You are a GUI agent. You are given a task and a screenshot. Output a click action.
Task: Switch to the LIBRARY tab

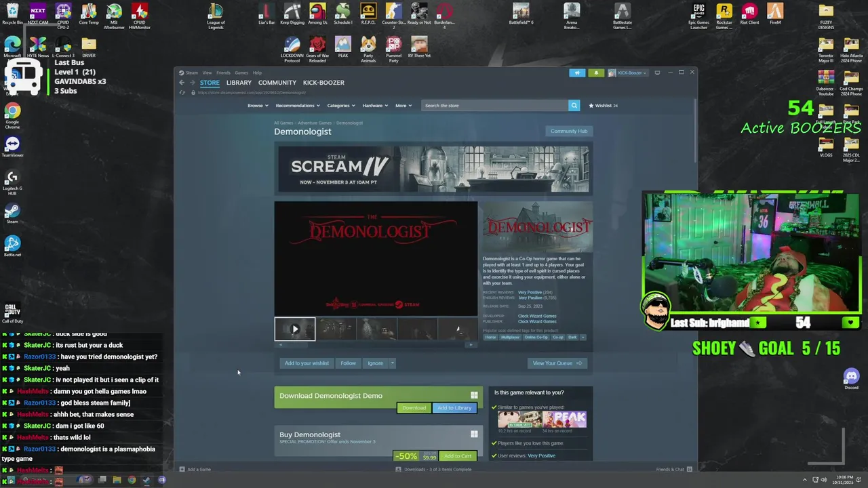(239, 83)
